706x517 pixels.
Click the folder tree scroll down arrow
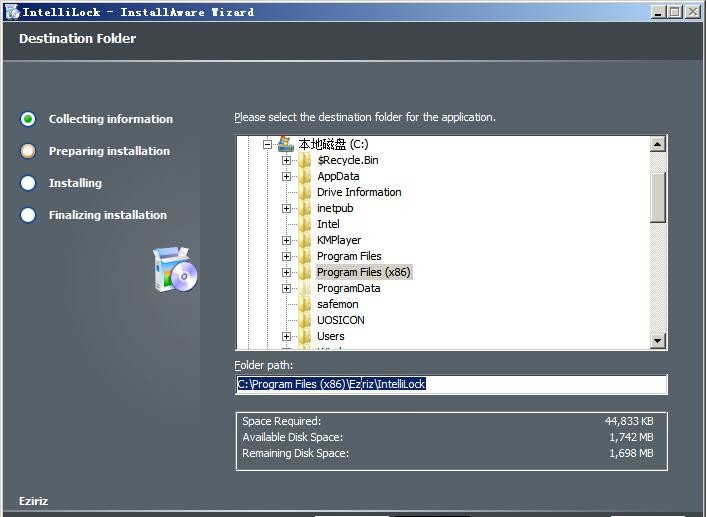(x=657, y=340)
